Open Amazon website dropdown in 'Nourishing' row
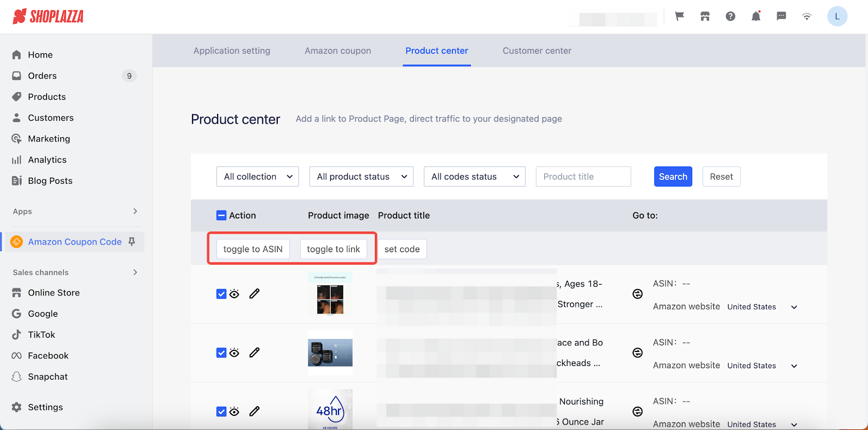The width and height of the screenshot is (868, 430). pos(762,424)
